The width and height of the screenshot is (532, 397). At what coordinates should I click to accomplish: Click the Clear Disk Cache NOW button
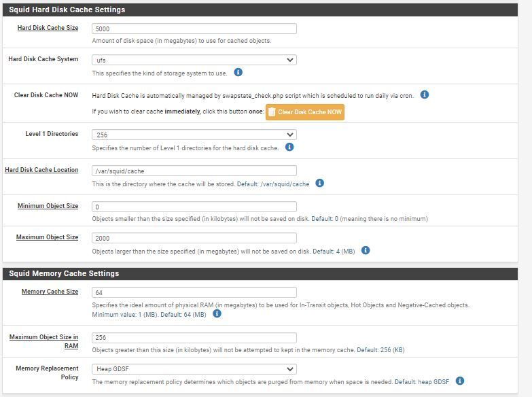304,112
